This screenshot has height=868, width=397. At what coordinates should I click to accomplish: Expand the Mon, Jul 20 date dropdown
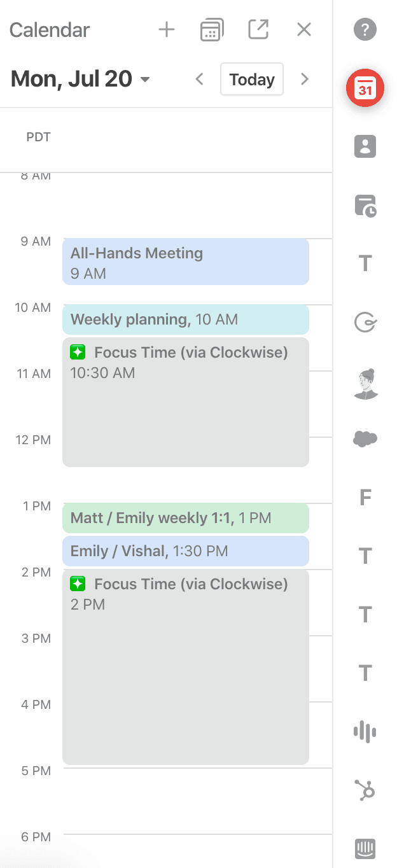pos(145,80)
